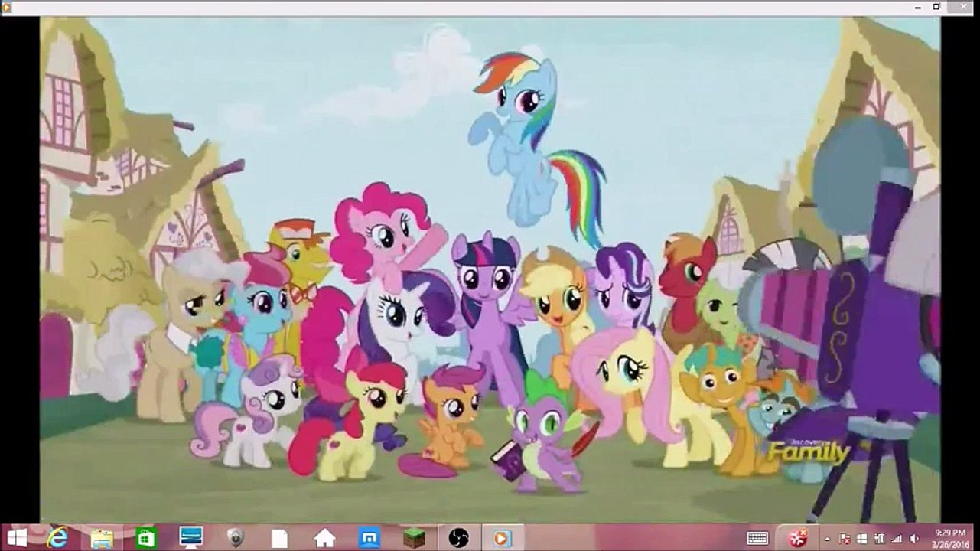Maximize the media player window

point(937,6)
